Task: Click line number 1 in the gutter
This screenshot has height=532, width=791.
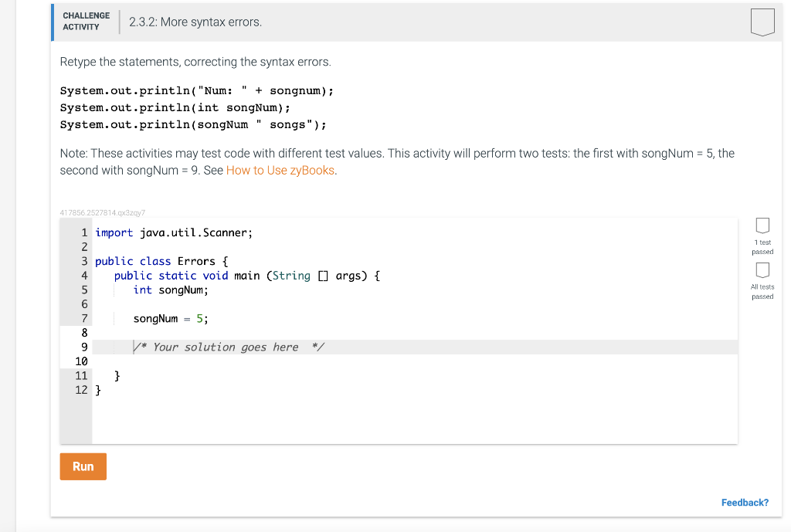Action: tap(84, 232)
